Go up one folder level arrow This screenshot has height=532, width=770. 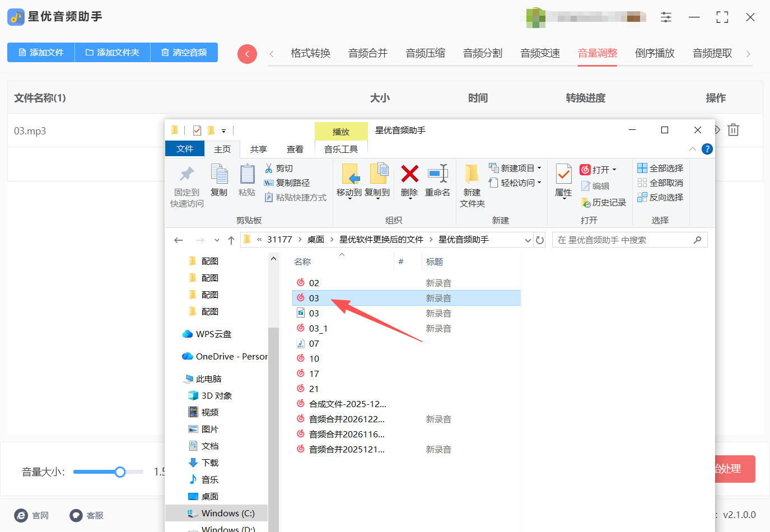point(231,240)
